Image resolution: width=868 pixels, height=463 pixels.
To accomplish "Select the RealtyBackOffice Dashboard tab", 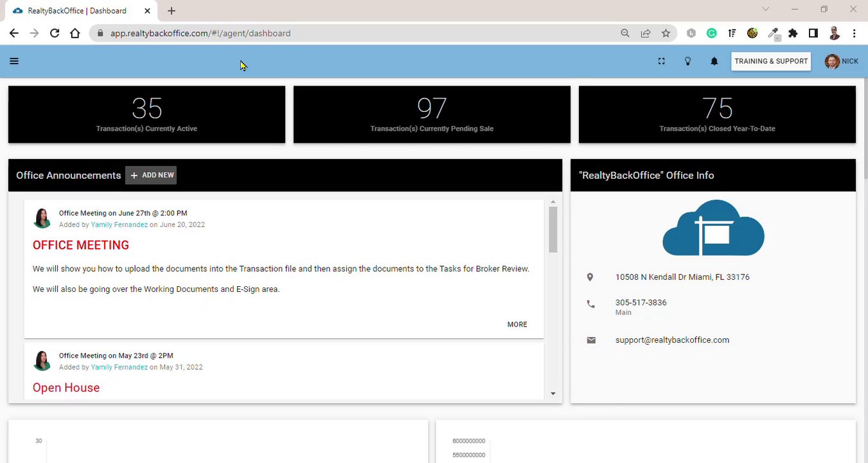I will pyautogui.click(x=77, y=11).
